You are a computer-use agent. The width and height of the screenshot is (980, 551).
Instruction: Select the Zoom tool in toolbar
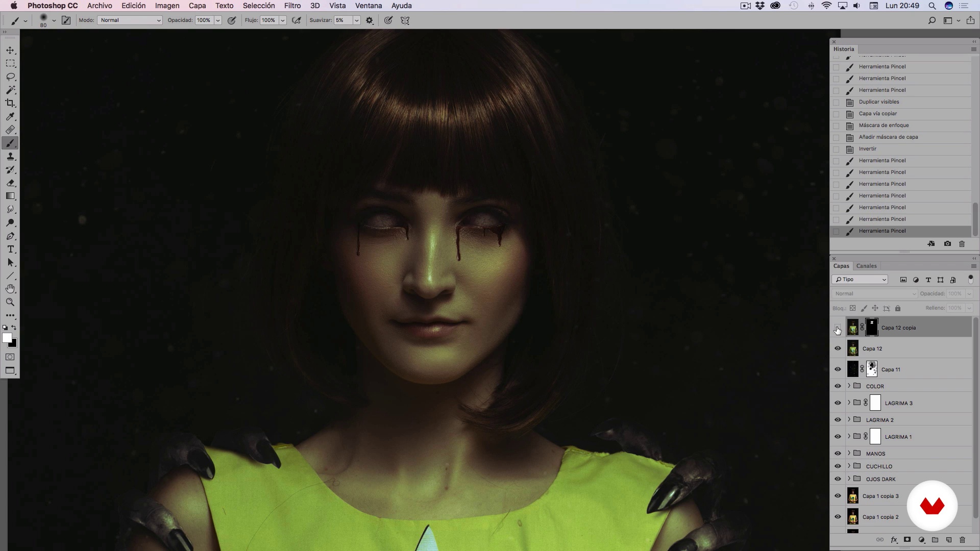(10, 302)
